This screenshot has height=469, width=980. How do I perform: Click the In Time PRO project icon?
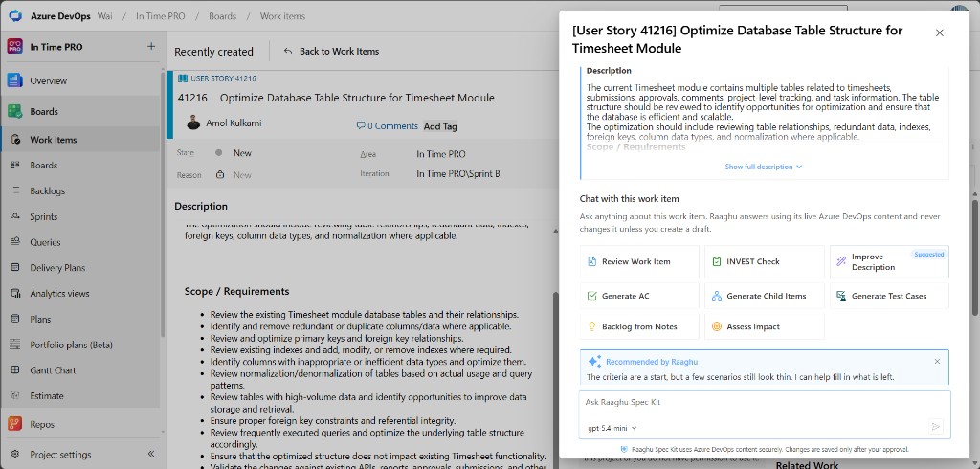pos(15,47)
